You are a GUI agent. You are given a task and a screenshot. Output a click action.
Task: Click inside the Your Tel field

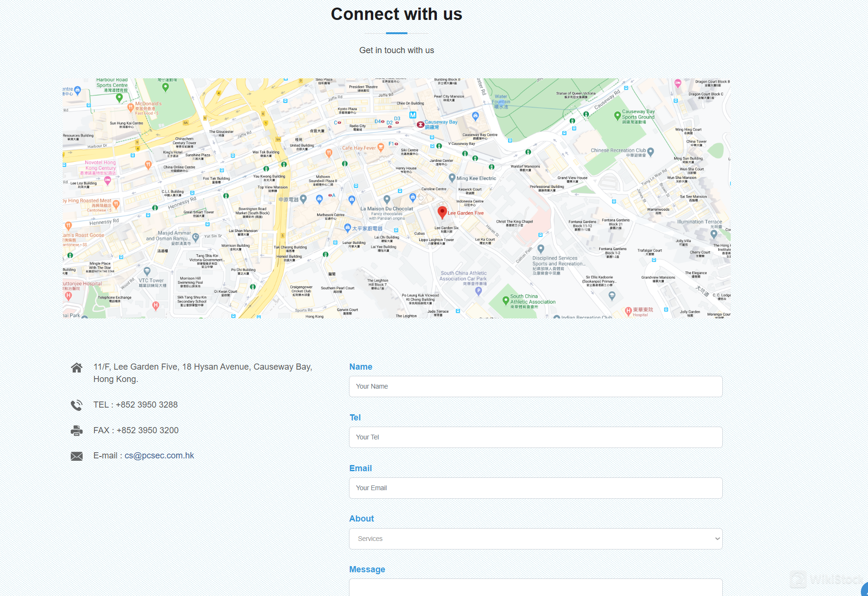(x=535, y=437)
